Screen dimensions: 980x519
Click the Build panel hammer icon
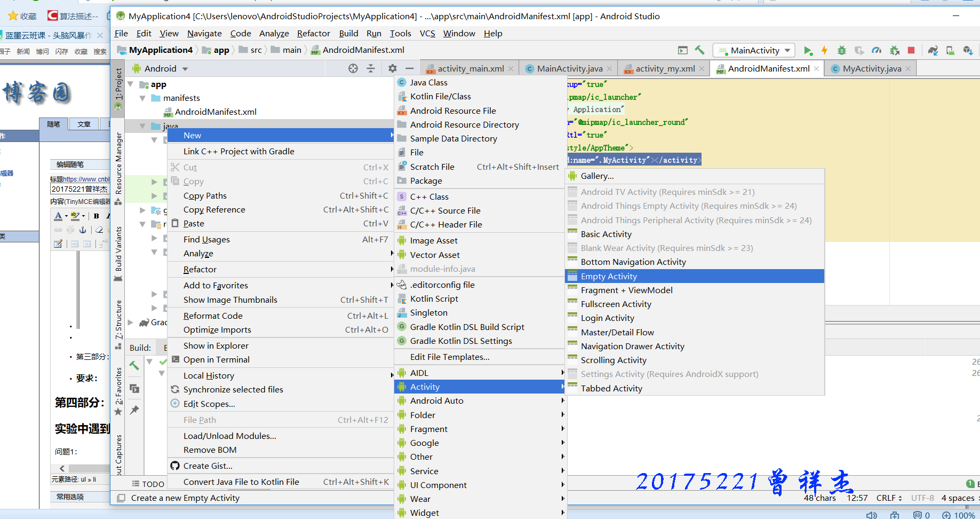click(134, 366)
